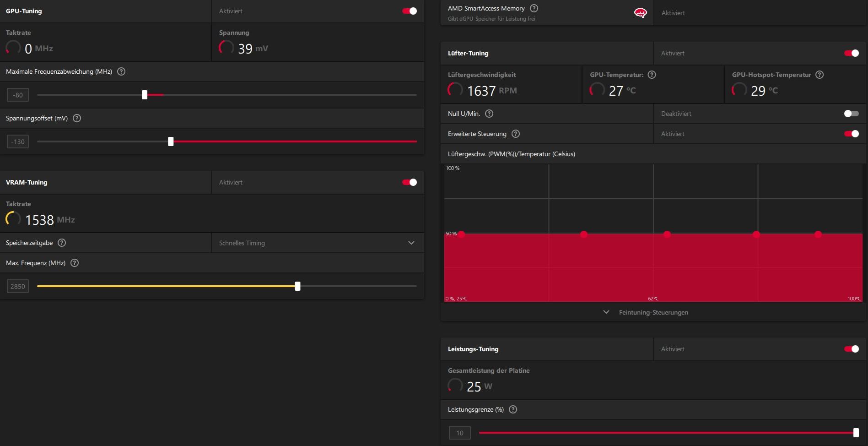Click AMD SmartAccess Memory help icon
The image size is (868, 446).
click(x=534, y=8)
